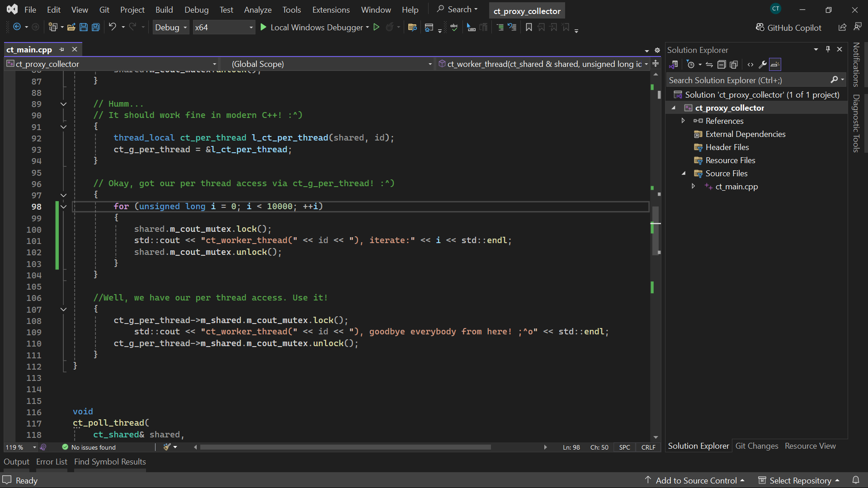Click the horizontal scrollbar thumb in editor
This screenshot has height=488, width=868.
pyautogui.click(x=345, y=447)
